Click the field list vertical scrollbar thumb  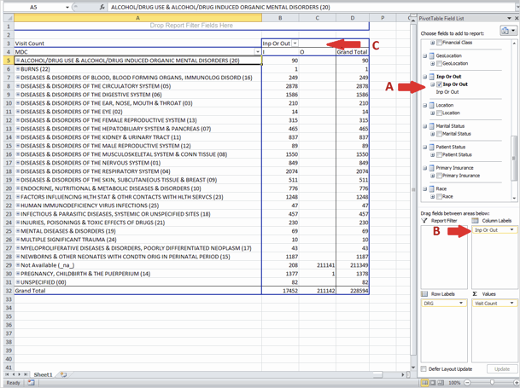(514, 158)
